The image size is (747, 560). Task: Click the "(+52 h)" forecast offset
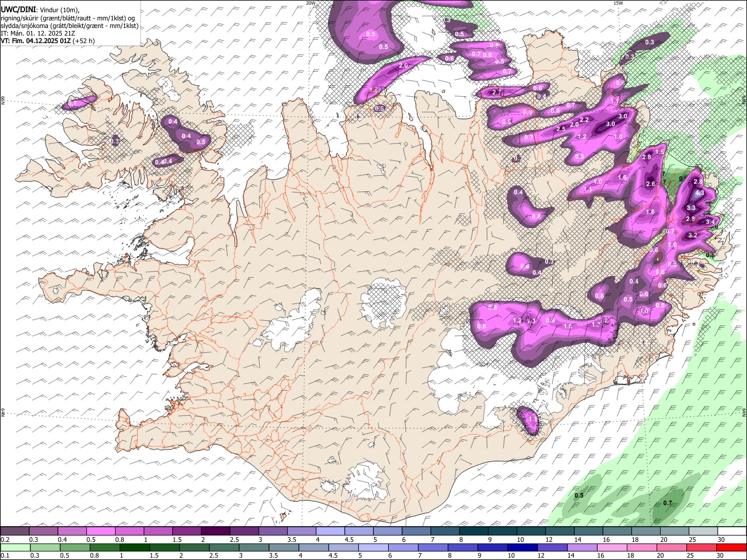tap(84, 41)
